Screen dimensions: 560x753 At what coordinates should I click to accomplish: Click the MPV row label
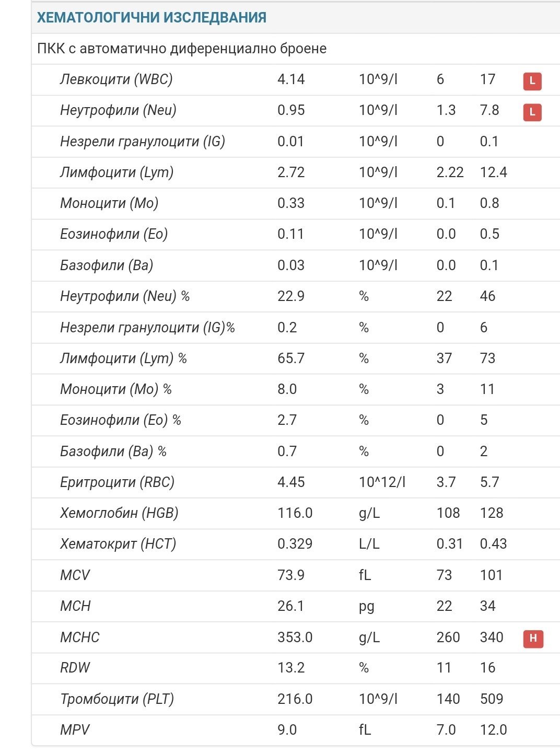75,730
